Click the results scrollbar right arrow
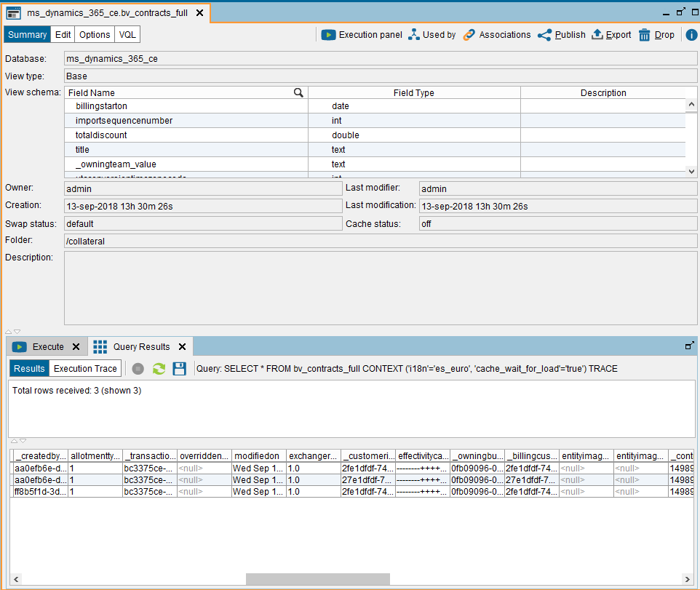700x590 pixels. (x=688, y=579)
